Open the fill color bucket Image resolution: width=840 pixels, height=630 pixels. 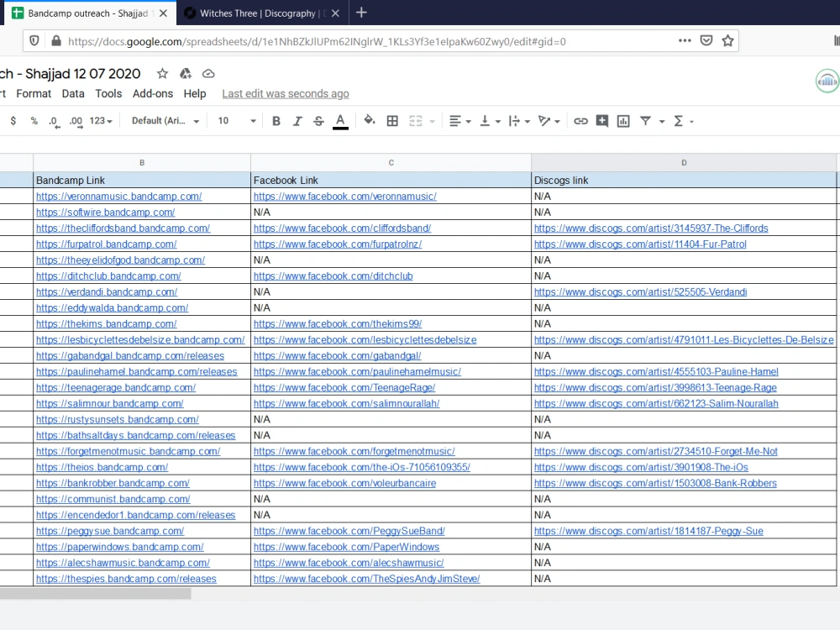tap(370, 120)
